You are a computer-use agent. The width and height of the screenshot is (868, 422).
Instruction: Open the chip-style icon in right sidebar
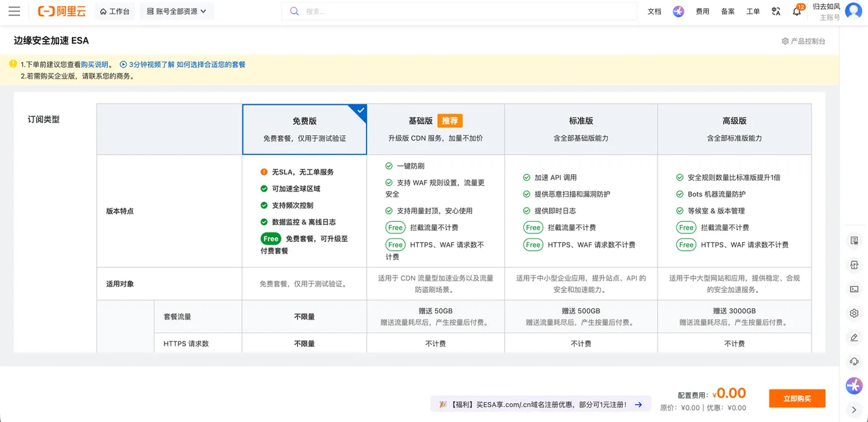click(x=854, y=265)
